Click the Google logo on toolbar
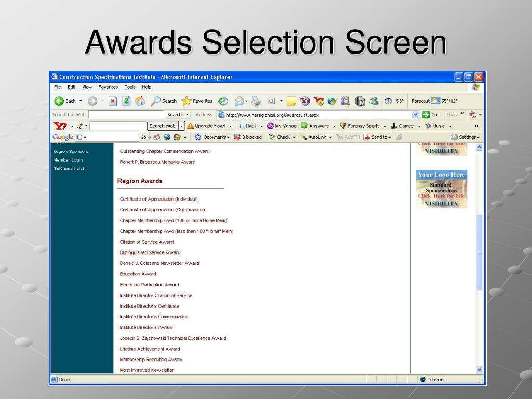Viewport: 532px width, 399px height. pyautogui.click(x=63, y=137)
